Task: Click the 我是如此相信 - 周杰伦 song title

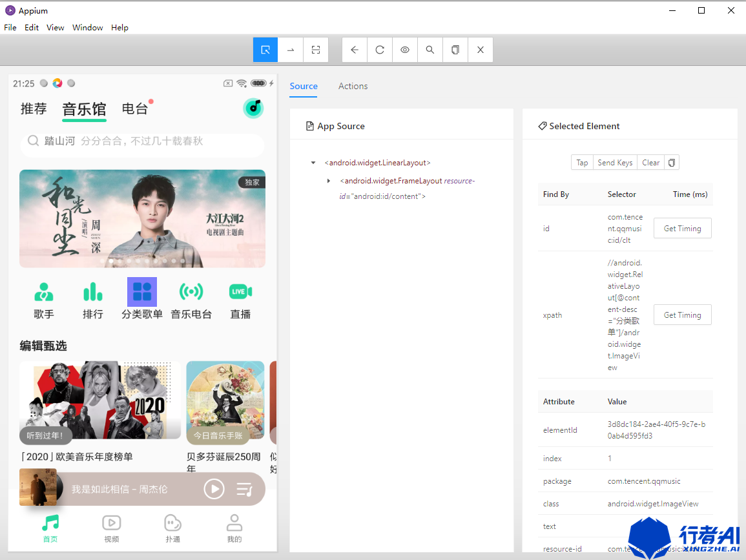Action: 119,489
